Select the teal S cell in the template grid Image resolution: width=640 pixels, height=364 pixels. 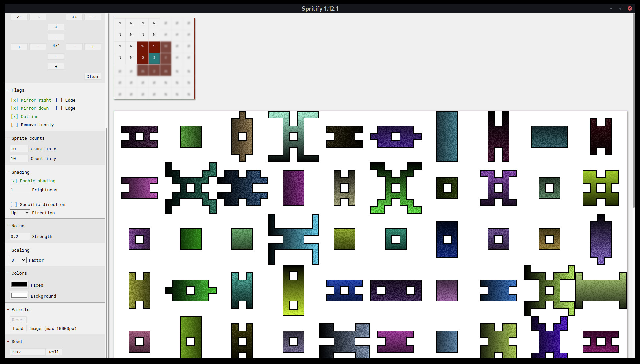pyautogui.click(x=154, y=58)
